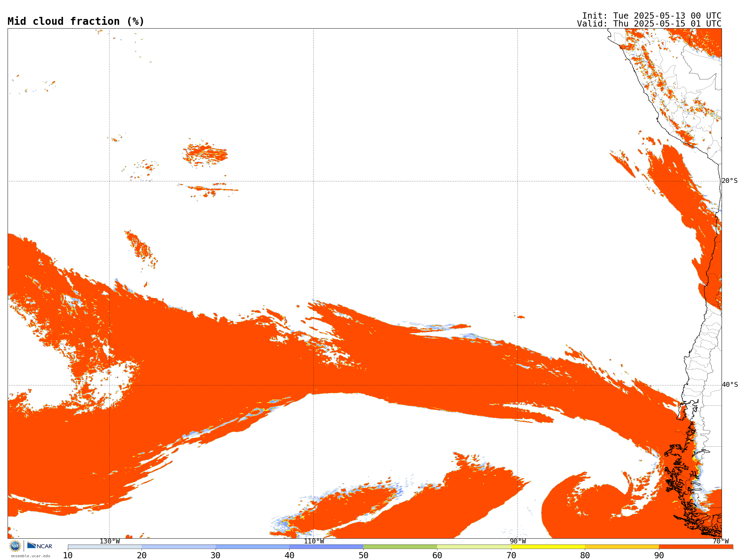Click the 30-40 blue colorbar segment
This screenshot has height=560, width=744.
[252, 547]
